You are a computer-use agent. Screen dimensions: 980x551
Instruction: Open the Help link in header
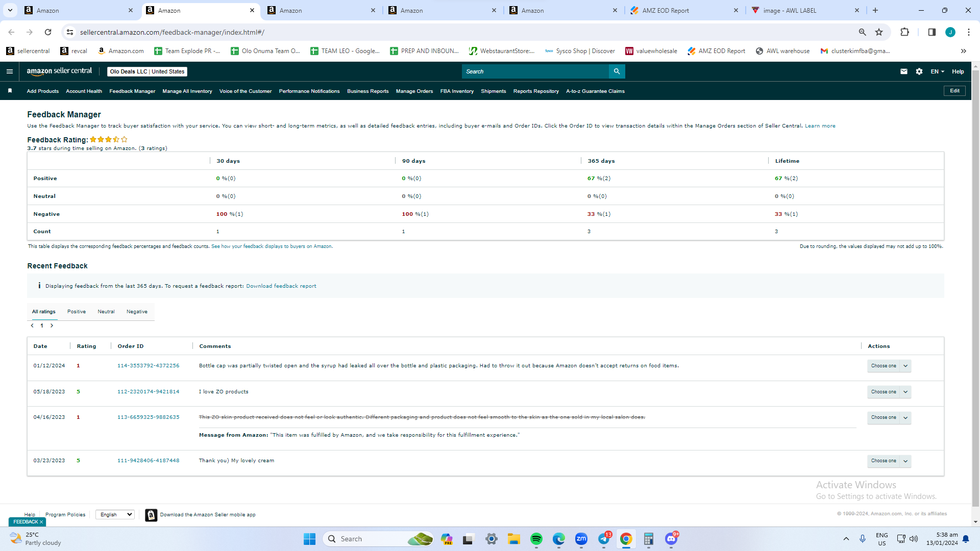958,71
